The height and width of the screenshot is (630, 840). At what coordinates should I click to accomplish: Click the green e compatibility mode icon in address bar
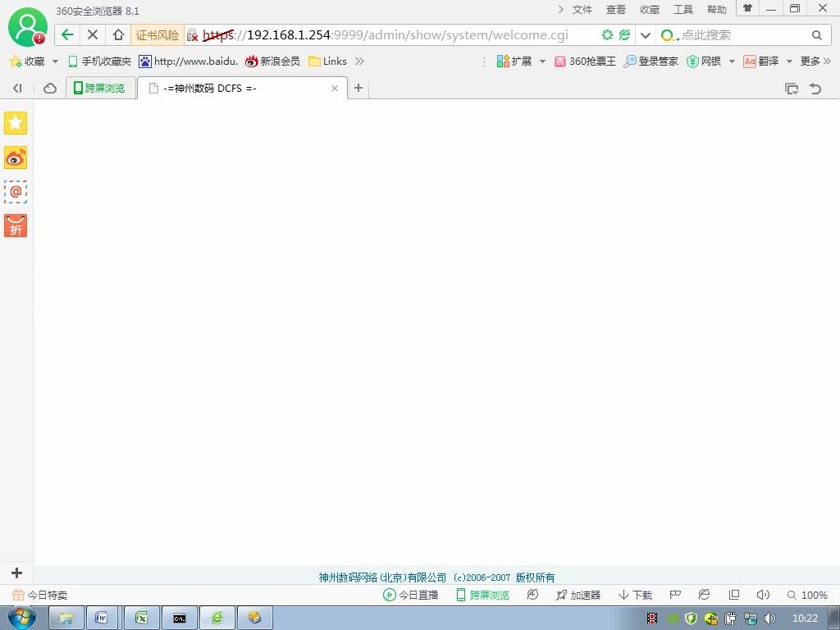click(x=624, y=34)
